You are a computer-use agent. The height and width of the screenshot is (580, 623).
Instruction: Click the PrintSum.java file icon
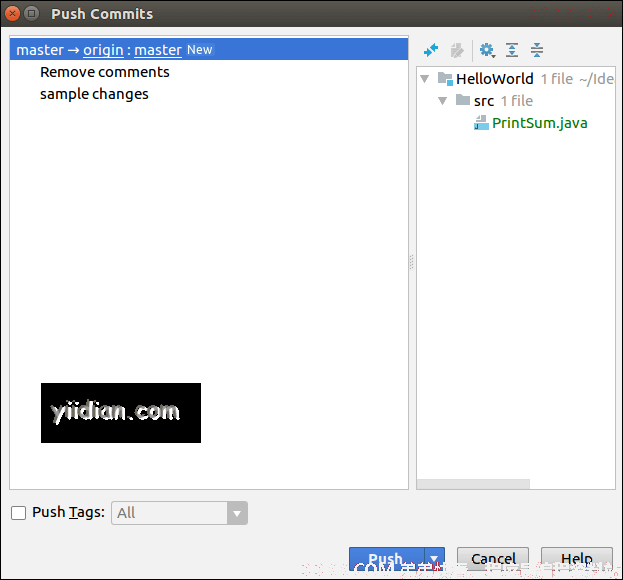pyautogui.click(x=481, y=123)
